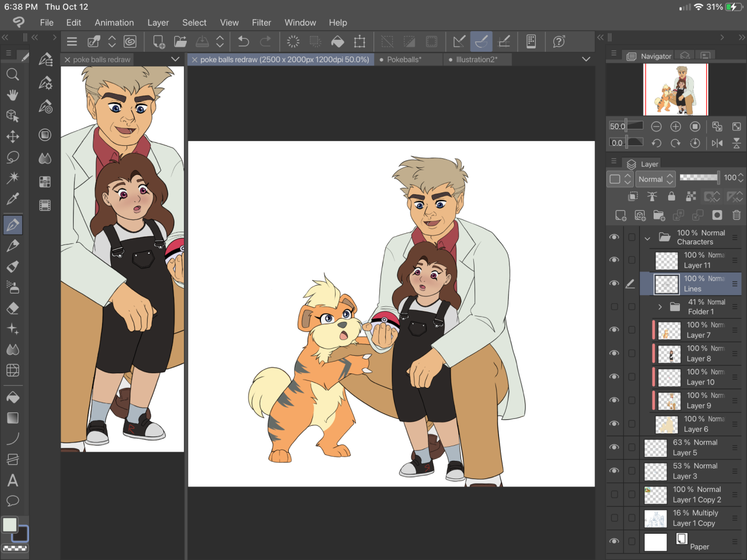747x560 pixels.
Task: Open the Window menu
Action: [300, 22]
